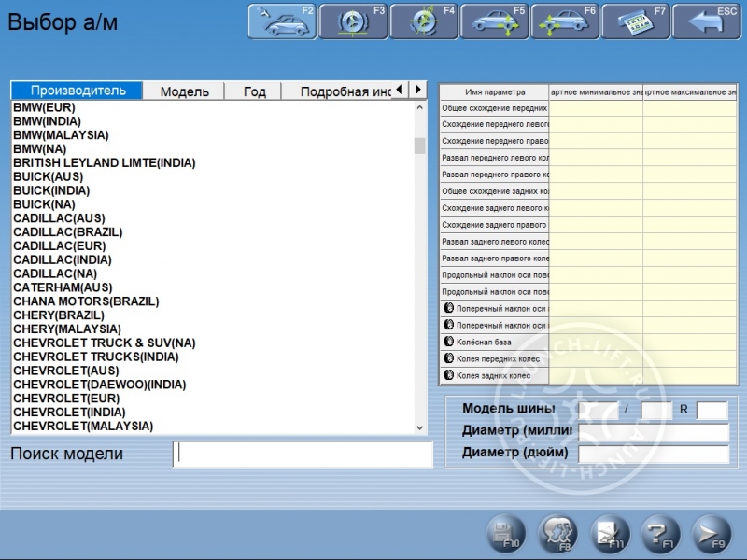The height and width of the screenshot is (560, 747).
Task: Continue with the F9 next arrow button
Action: [x=712, y=534]
